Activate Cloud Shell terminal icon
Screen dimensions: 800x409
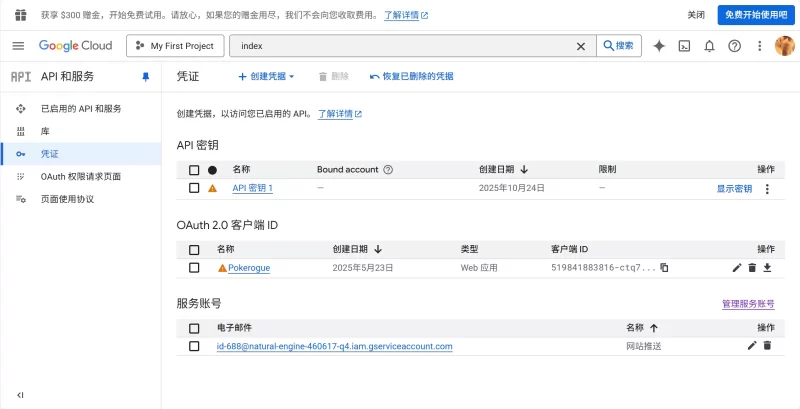pos(685,46)
